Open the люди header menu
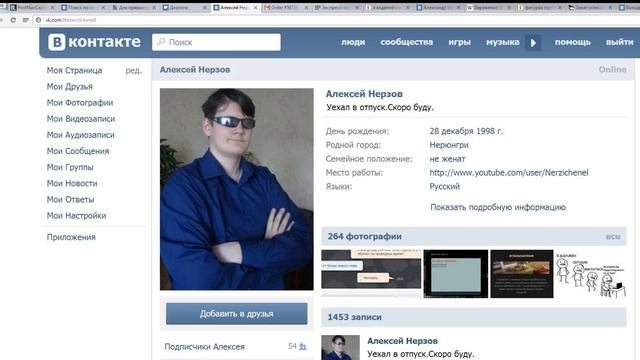Image resolution: width=640 pixels, height=360 pixels. click(353, 42)
